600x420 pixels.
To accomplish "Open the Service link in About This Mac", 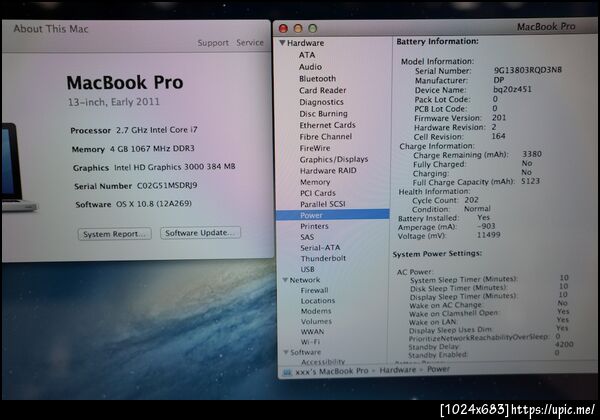I will [250, 42].
